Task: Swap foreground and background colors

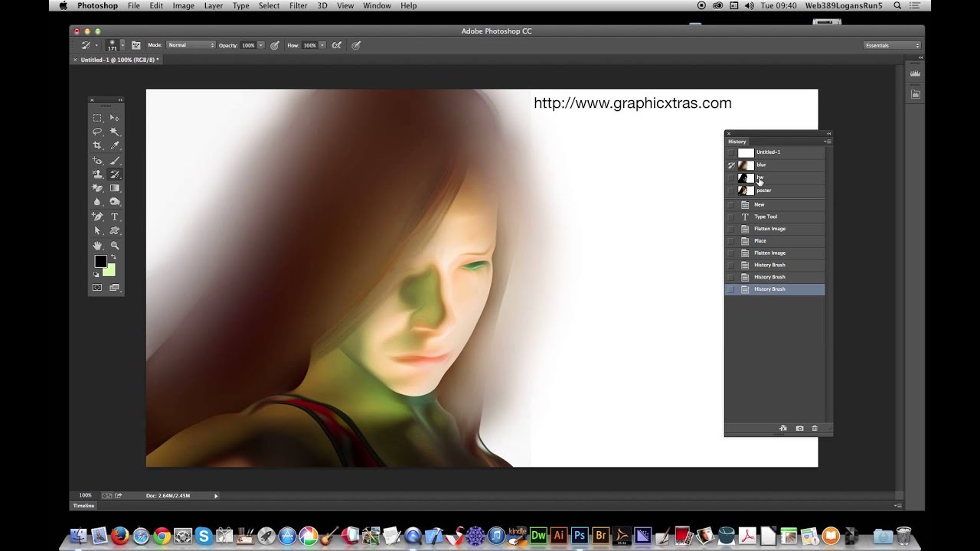Action: coord(113,258)
